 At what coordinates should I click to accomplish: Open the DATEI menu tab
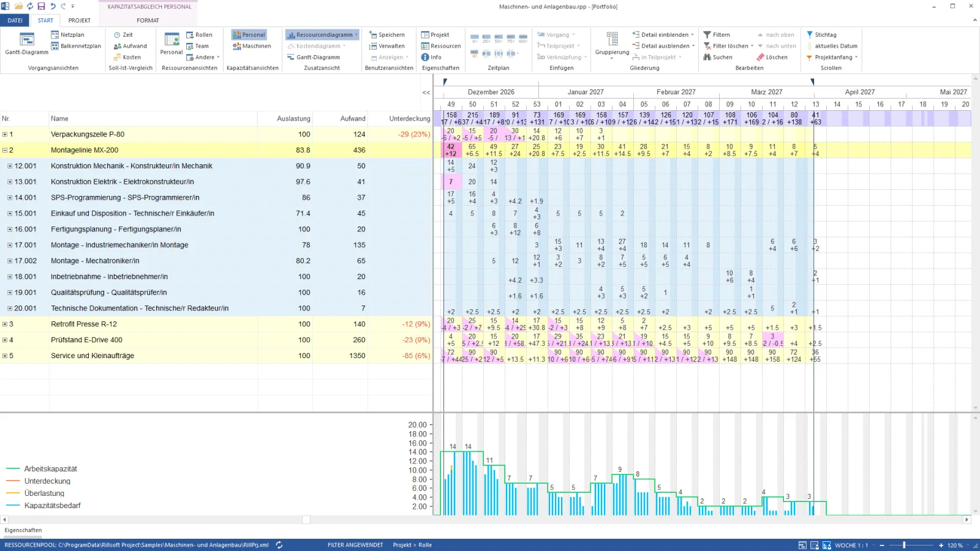15,20
